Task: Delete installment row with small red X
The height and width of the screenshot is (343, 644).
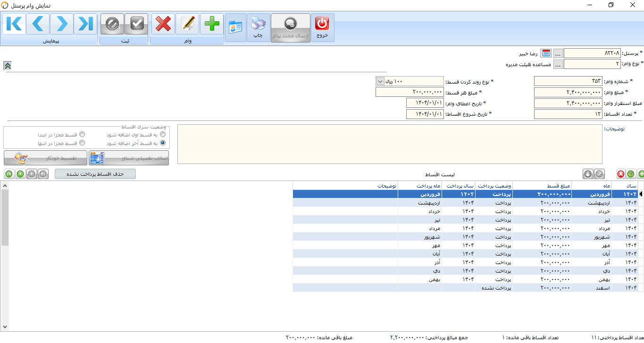Action: [621, 174]
